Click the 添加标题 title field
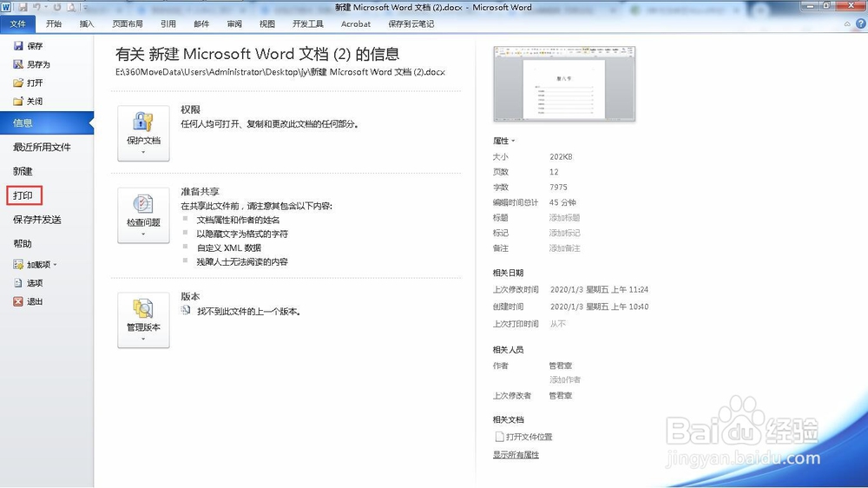 565,218
